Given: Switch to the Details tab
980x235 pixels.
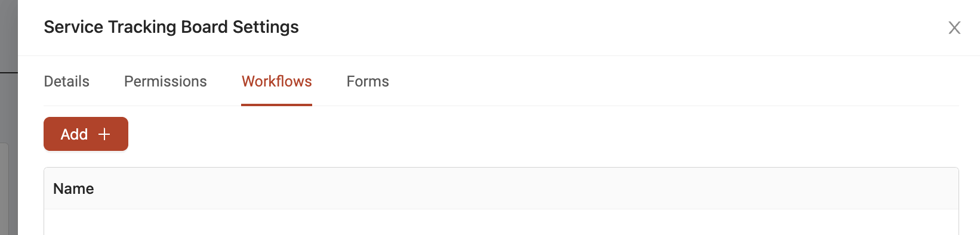Looking at the screenshot, I should [x=67, y=81].
